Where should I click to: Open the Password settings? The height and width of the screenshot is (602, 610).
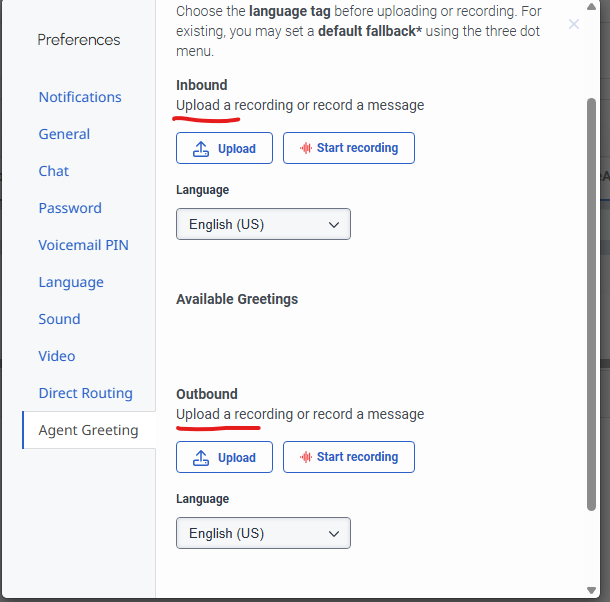point(70,208)
